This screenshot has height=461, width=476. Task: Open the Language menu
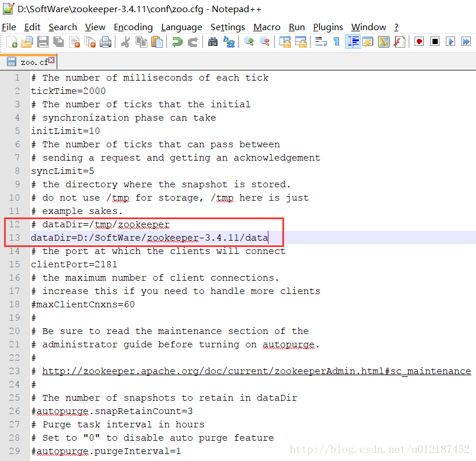click(x=181, y=27)
